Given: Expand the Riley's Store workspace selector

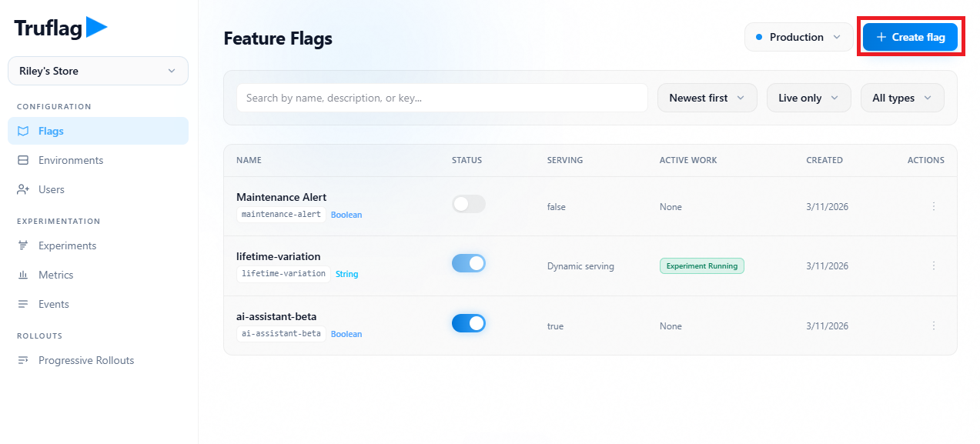Looking at the screenshot, I should tap(97, 71).
